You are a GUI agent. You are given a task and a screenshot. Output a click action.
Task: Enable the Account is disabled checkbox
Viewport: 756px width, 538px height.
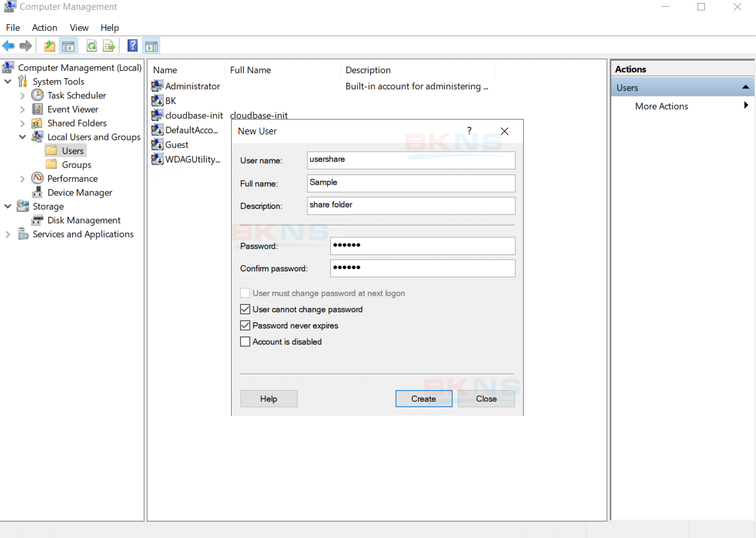click(245, 341)
